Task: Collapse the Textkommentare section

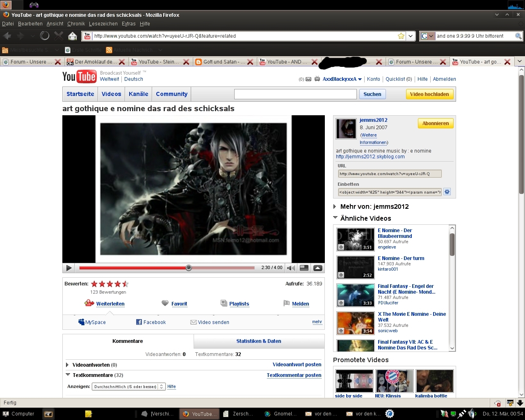Action: click(x=68, y=375)
